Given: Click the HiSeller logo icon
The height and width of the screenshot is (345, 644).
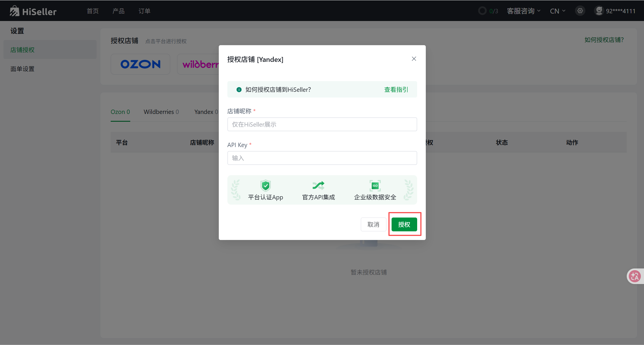Looking at the screenshot, I should 14,11.
